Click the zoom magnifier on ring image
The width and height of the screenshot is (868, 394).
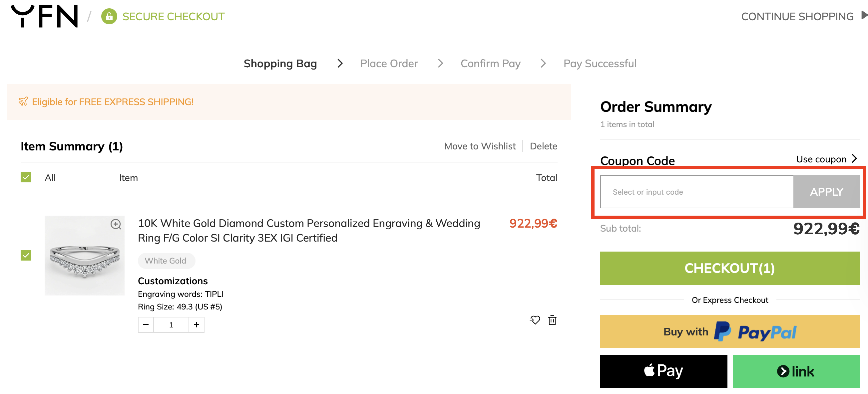click(116, 224)
